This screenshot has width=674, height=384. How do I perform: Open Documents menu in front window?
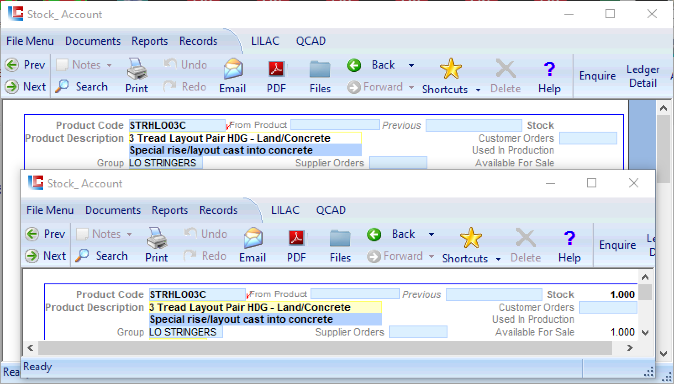coord(113,210)
